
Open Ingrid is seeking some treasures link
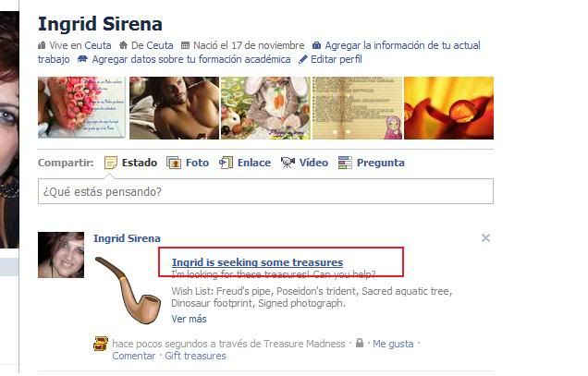pos(257,262)
